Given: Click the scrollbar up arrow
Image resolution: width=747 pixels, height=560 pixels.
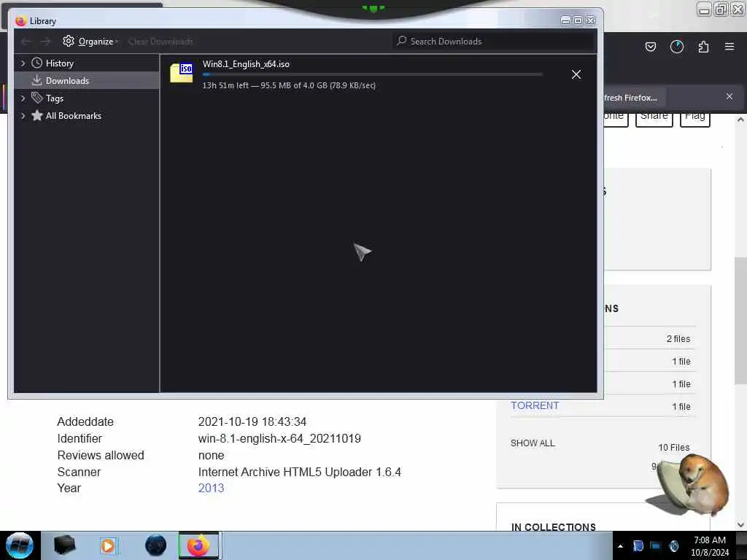Looking at the screenshot, I should click(740, 120).
